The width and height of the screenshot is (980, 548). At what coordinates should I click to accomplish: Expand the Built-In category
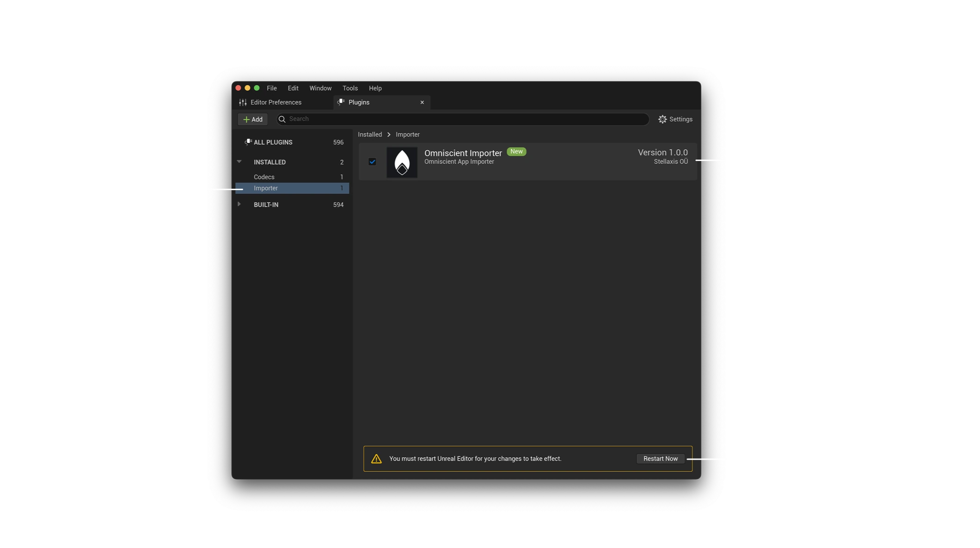[239, 204]
